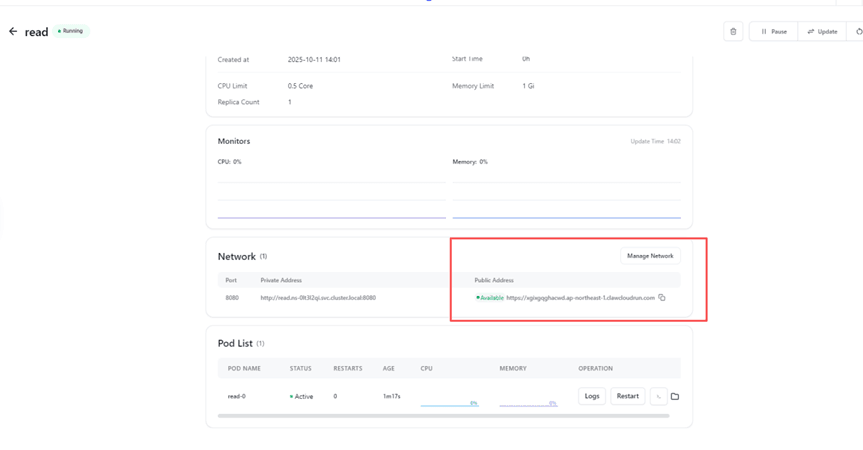Open the terminal icon for read-0
Screen dimensions: 863x450
tap(658, 397)
